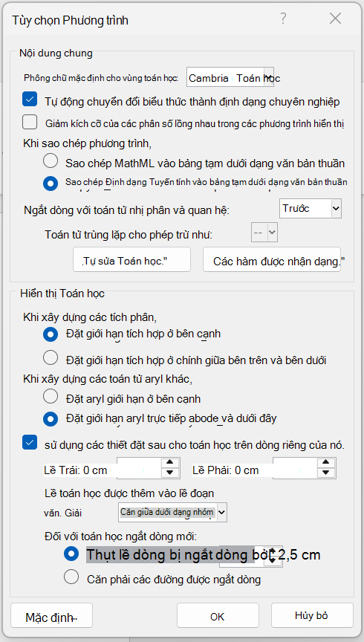Increase Lề Phải with up arrow

(x=326, y=463)
